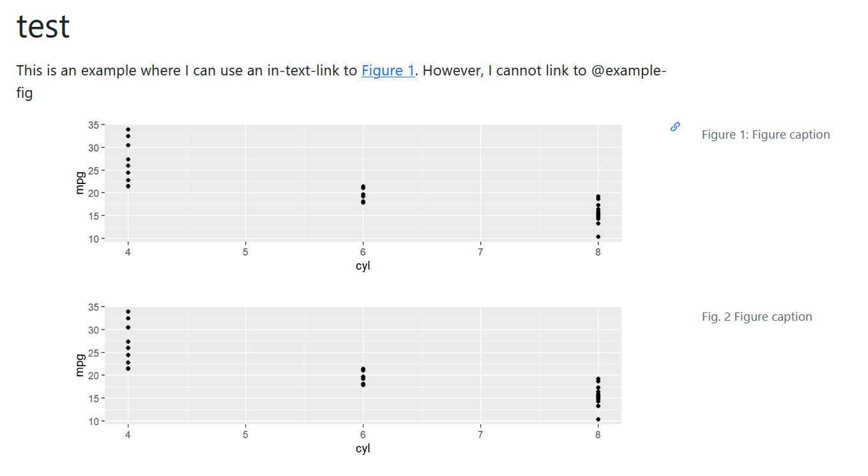Click the 35 tick label on first plot
Viewport: 868px width, 476px height.
point(94,125)
